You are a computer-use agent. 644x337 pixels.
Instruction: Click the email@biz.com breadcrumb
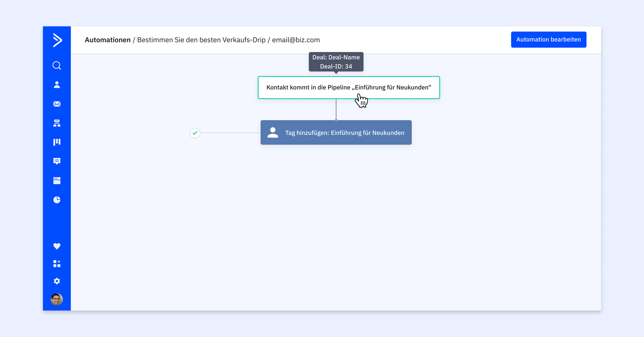(296, 40)
